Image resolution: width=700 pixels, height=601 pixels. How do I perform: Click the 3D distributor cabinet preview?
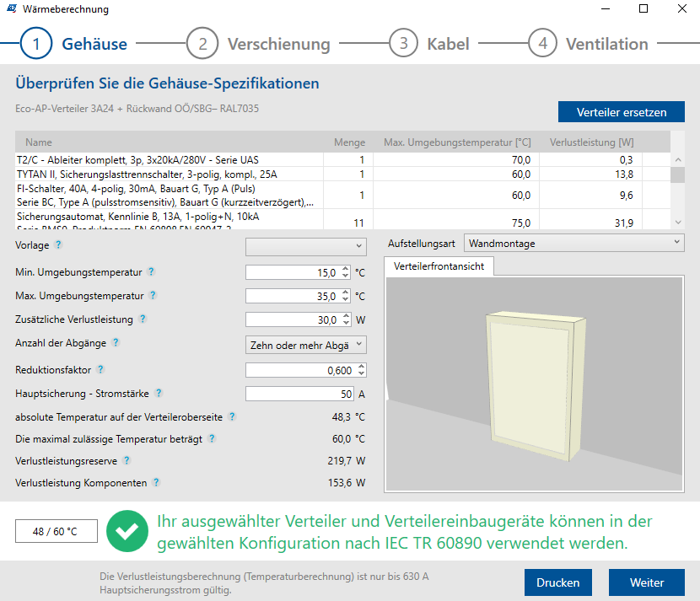click(535, 384)
